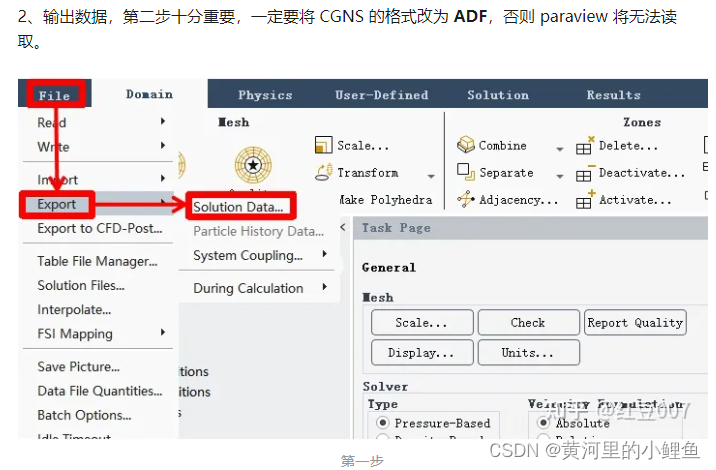The height and width of the screenshot is (470, 716).
Task: Open the Separate dropdown arrow
Action: [559, 176]
